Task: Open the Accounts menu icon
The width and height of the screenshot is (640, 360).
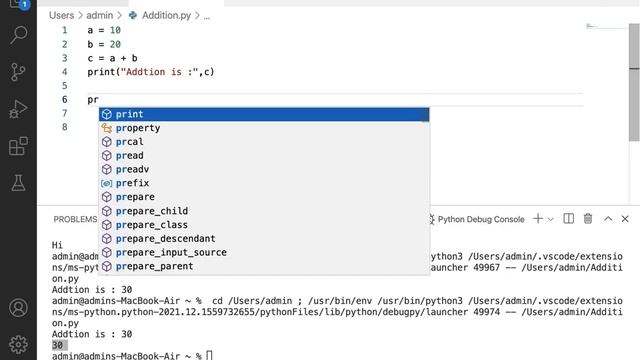Action: pos(18,308)
